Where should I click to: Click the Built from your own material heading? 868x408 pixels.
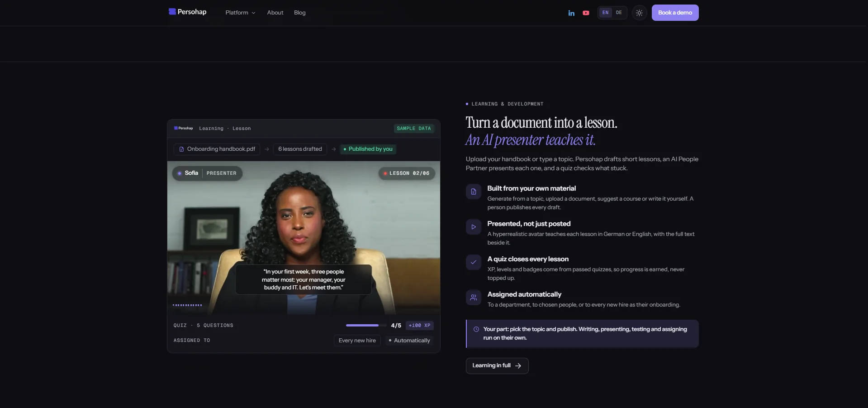pos(531,188)
